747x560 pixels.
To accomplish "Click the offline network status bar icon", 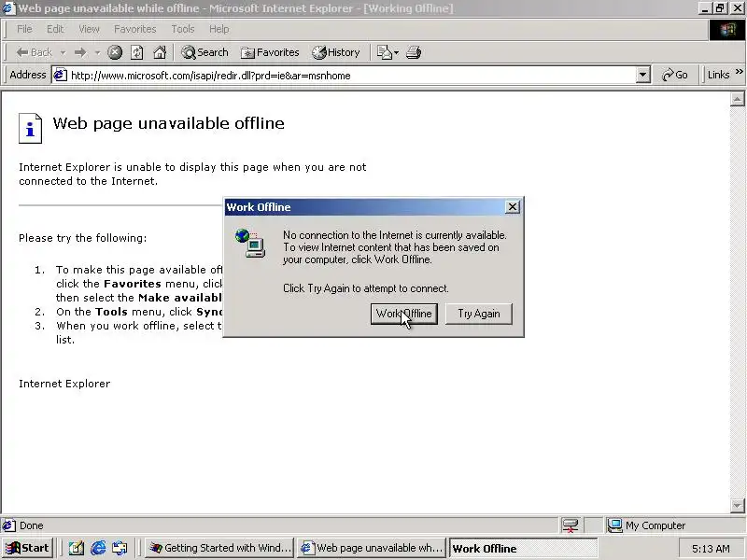I will point(570,525).
